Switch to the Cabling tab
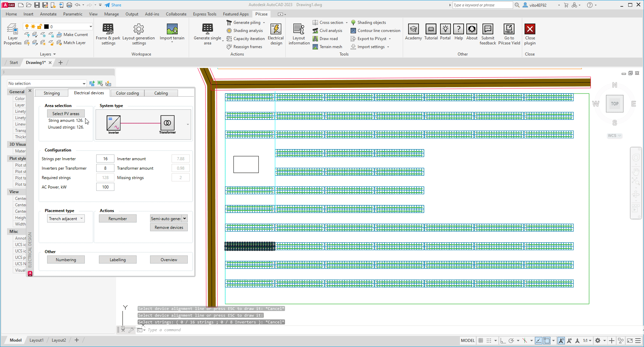This screenshot has width=644, height=347. [161, 93]
